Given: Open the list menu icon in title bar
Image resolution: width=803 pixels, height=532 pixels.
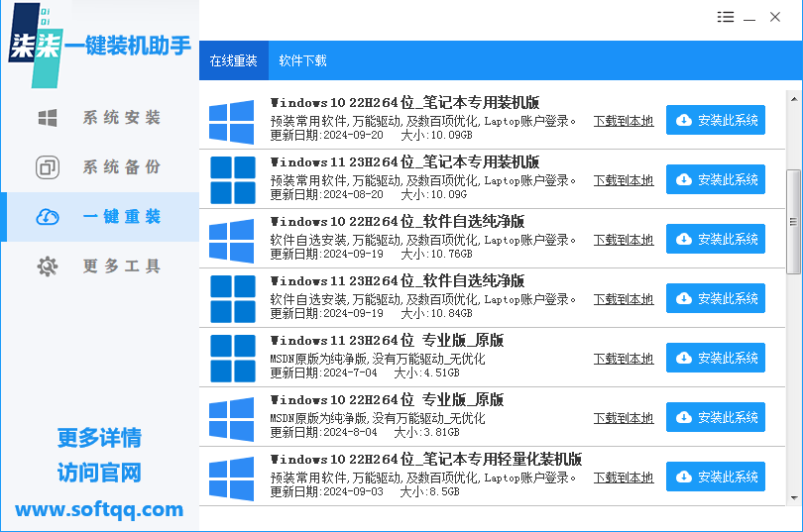Looking at the screenshot, I should click(x=725, y=17).
